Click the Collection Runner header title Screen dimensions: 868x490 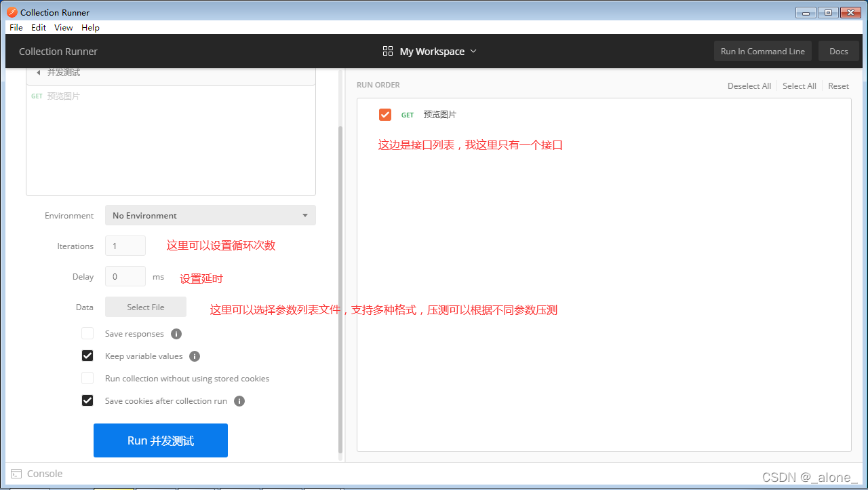tap(58, 51)
